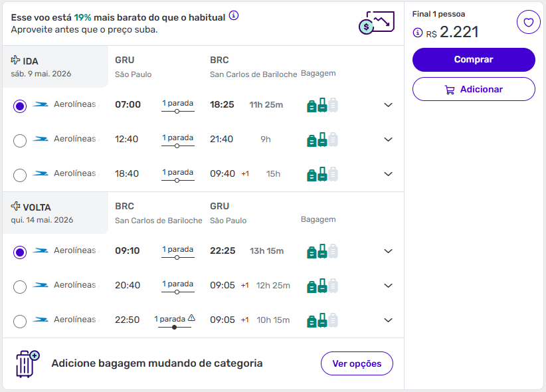Expand details for the 07:00 outbound flight
Viewport: 546px width, 392px height.
coord(389,105)
